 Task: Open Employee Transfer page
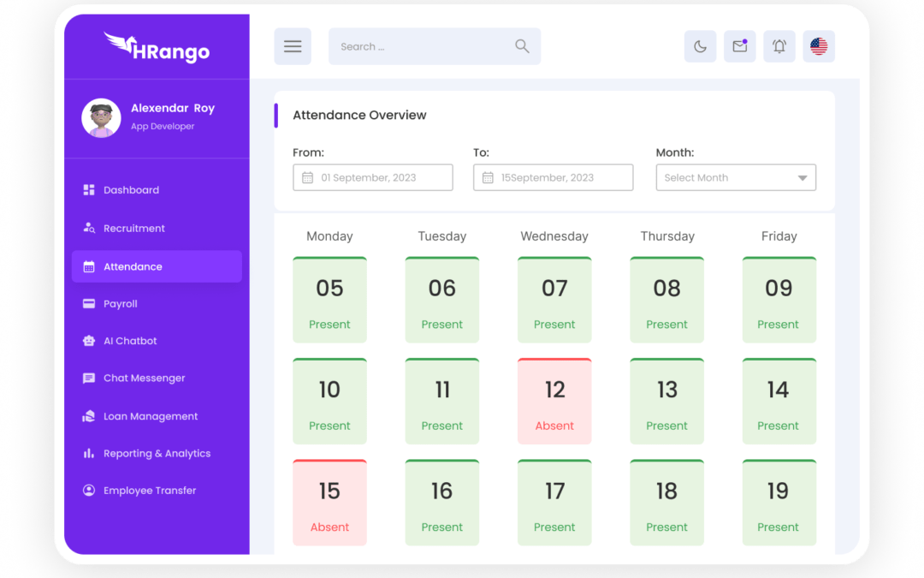pyautogui.click(x=150, y=491)
